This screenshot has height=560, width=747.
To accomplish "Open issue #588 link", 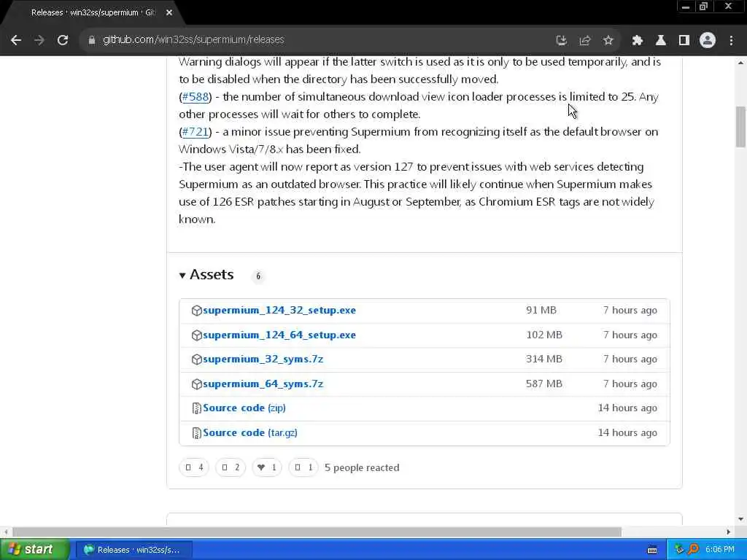I will point(196,97).
